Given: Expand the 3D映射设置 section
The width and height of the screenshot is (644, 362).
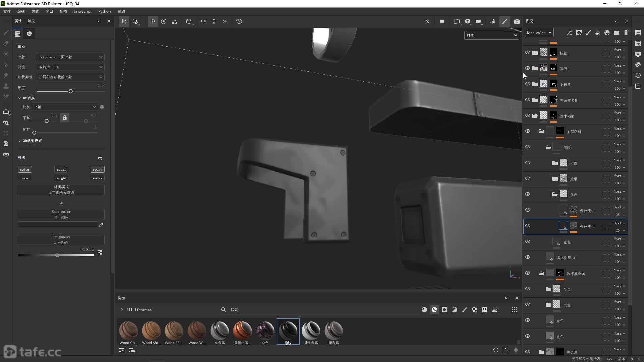Looking at the screenshot, I should coord(20,141).
